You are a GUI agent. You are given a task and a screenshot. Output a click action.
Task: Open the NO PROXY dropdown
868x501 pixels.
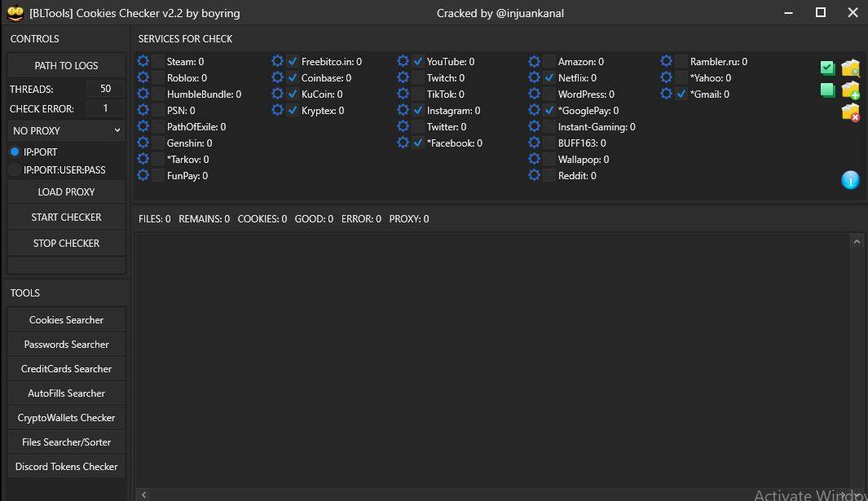pyautogui.click(x=65, y=130)
